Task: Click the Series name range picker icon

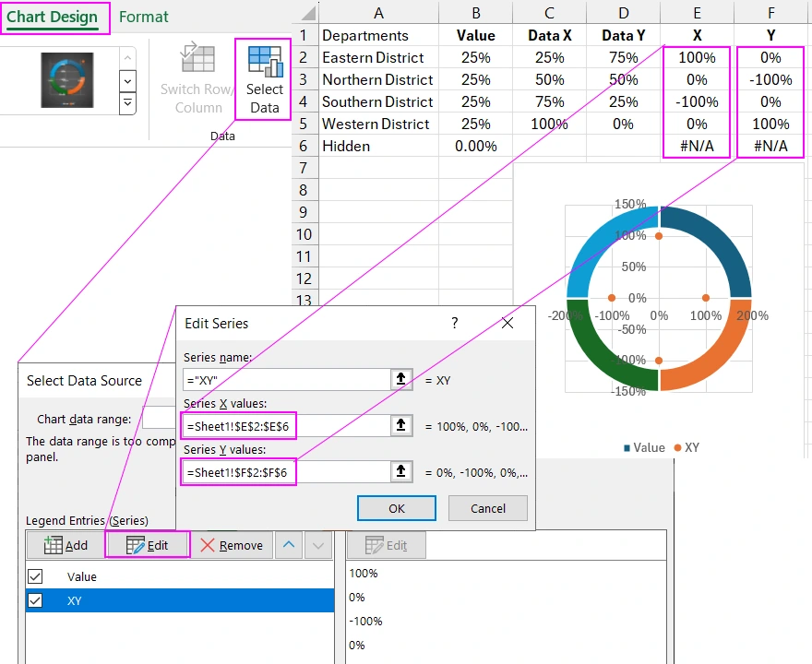Action: coord(401,379)
